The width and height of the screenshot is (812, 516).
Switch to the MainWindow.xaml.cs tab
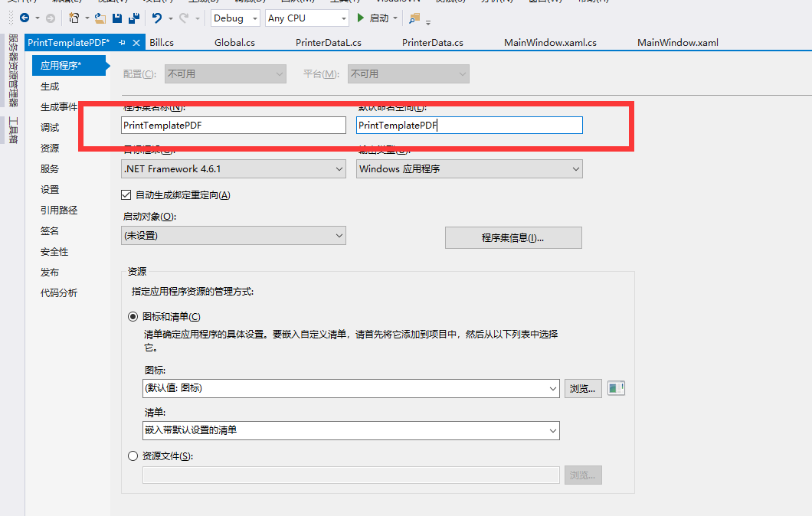550,42
